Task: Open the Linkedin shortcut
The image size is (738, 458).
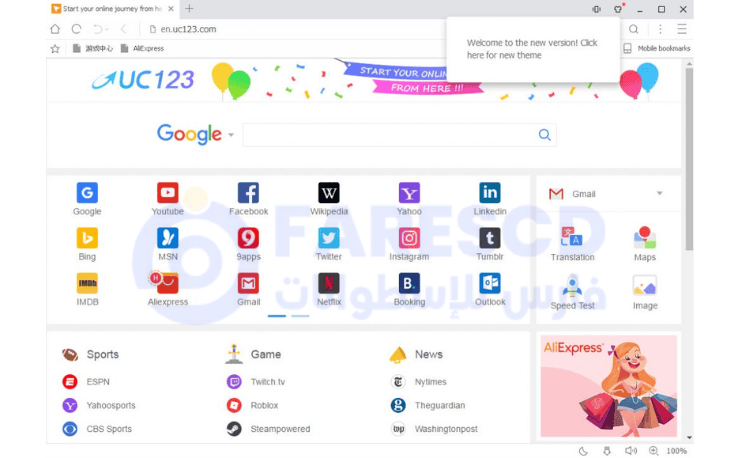Action: point(489,193)
